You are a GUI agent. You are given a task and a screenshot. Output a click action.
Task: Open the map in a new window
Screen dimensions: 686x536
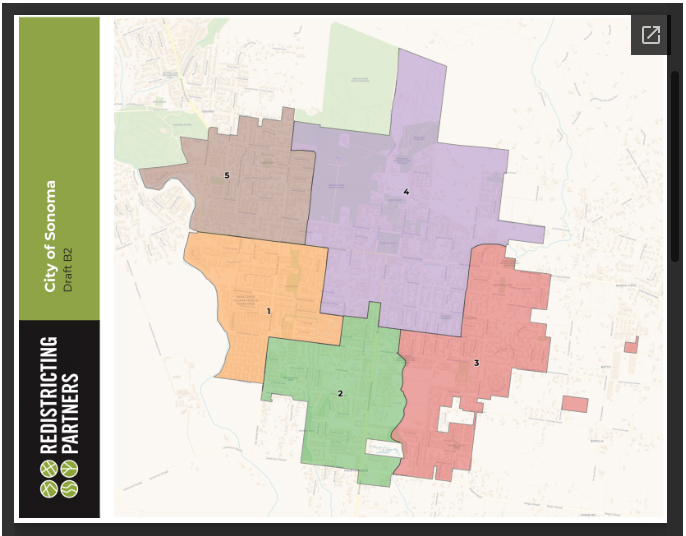click(x=650, y=36)
